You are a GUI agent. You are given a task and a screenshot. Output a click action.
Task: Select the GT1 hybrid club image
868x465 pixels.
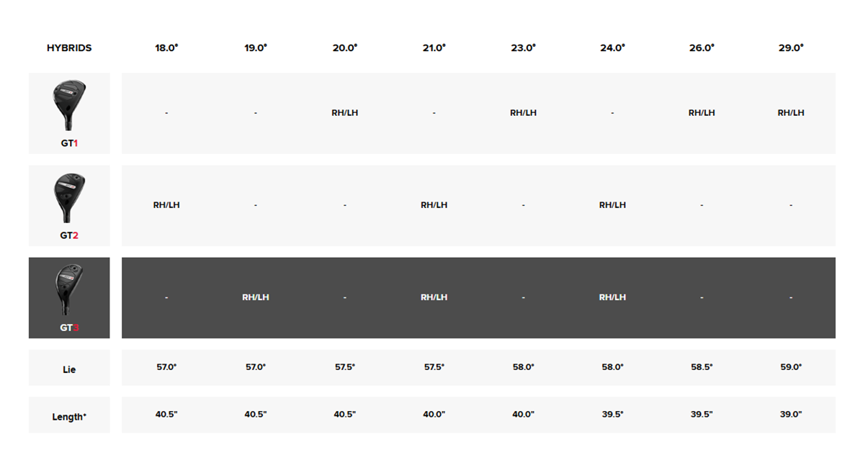coord(69,106)
